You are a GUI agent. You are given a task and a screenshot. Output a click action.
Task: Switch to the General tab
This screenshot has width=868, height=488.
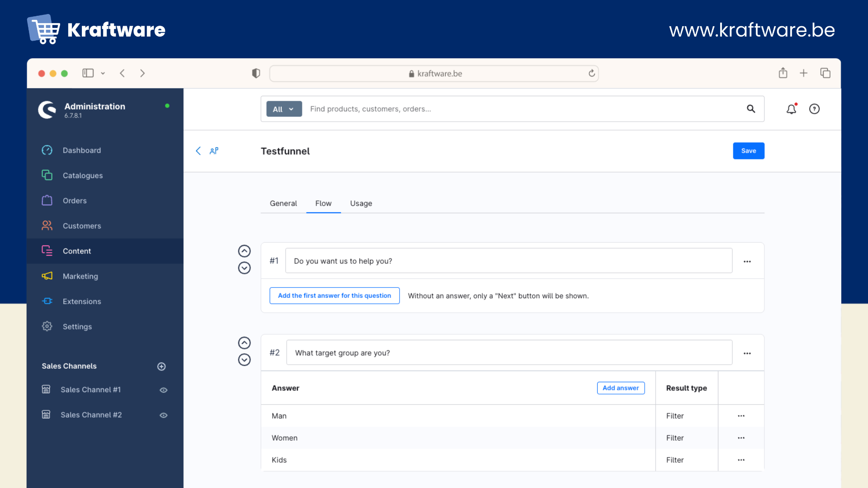click(283, 203)
